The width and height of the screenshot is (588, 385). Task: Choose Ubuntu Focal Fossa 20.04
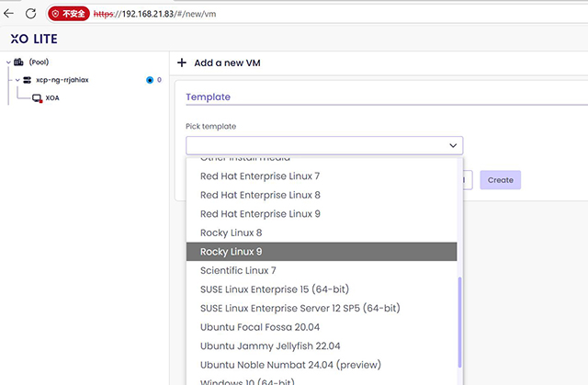click(322, 327)
